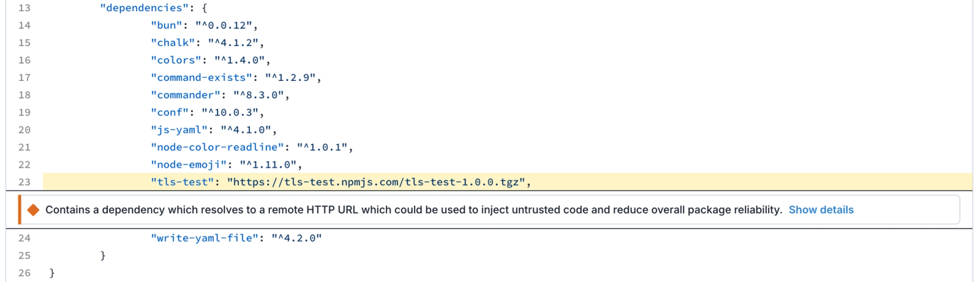Click the "write-yaml-file" dependency key
980x282 pixels.
[x=205, y=238]
